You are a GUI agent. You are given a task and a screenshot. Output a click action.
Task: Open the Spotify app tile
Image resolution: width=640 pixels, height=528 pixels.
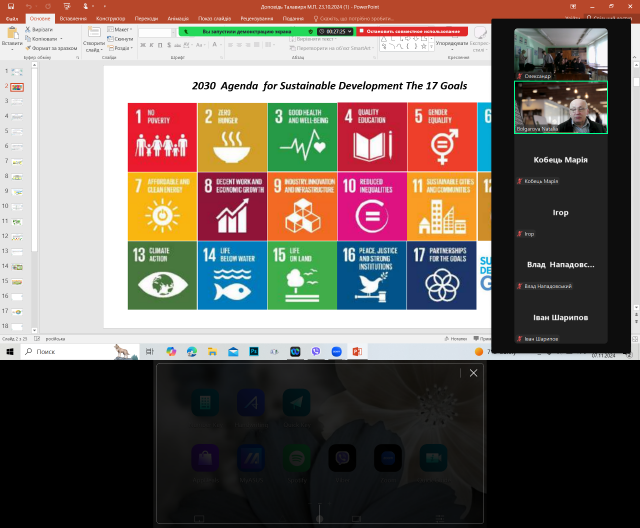coord(297,457)
